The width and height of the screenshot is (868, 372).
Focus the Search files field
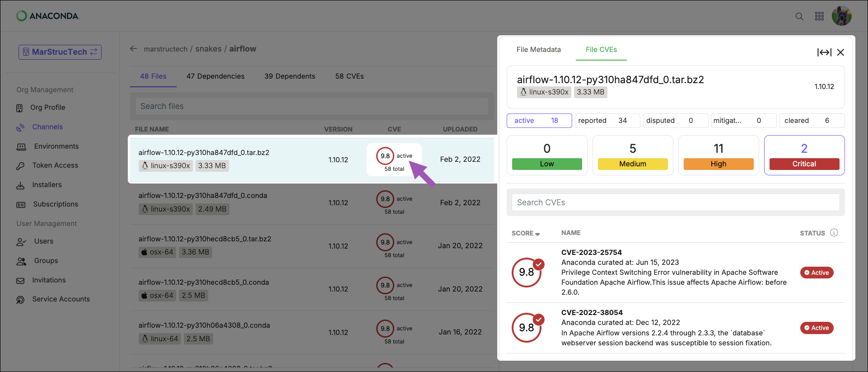[312, 106]
